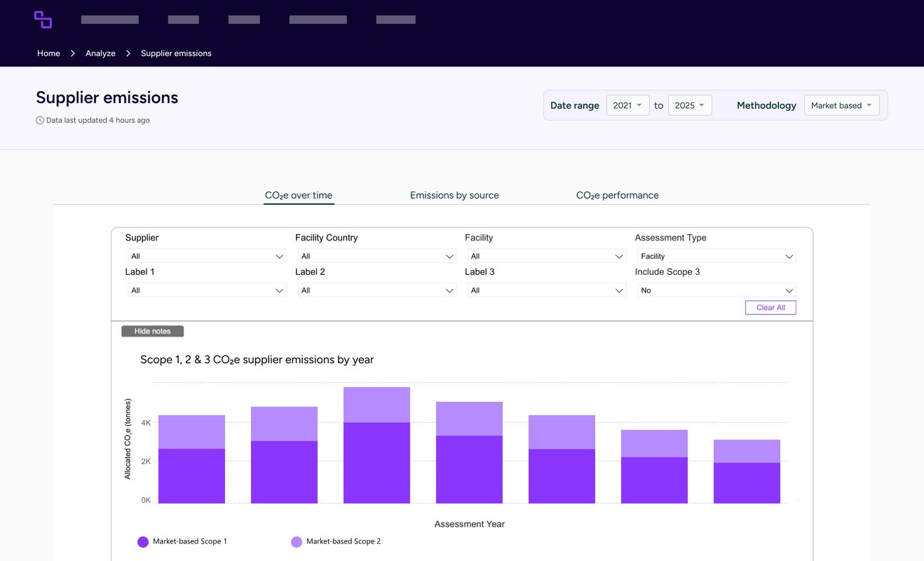Open the Assessment Type dropdown
This screenshot has width=924, height=561.
716,257
